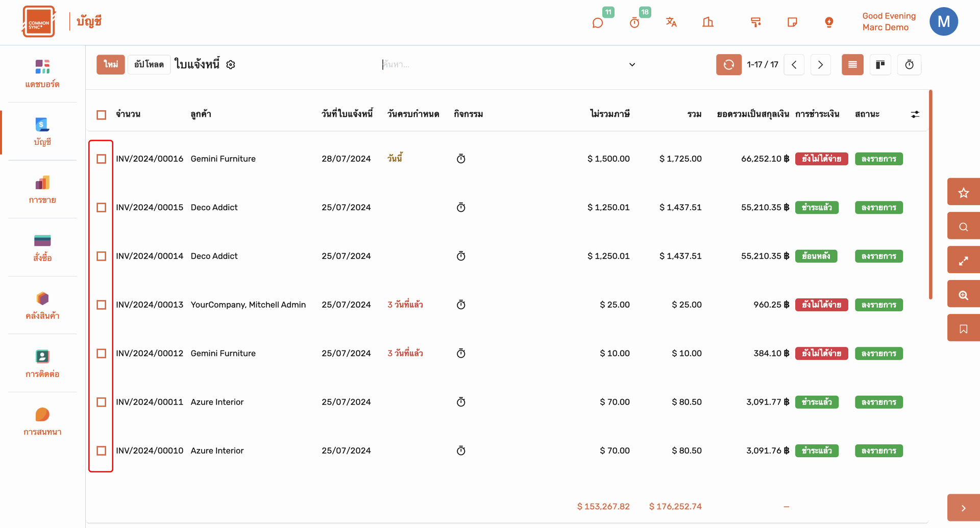Click the bookmark side button
This screenshot has width=980, height=528.
point(963,329)
